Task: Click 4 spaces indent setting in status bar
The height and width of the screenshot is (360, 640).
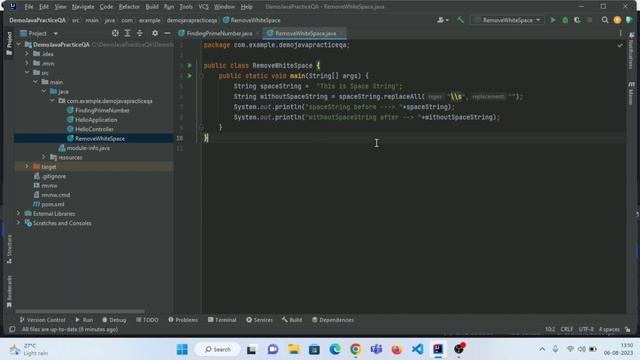Action: tap(609, 329)
